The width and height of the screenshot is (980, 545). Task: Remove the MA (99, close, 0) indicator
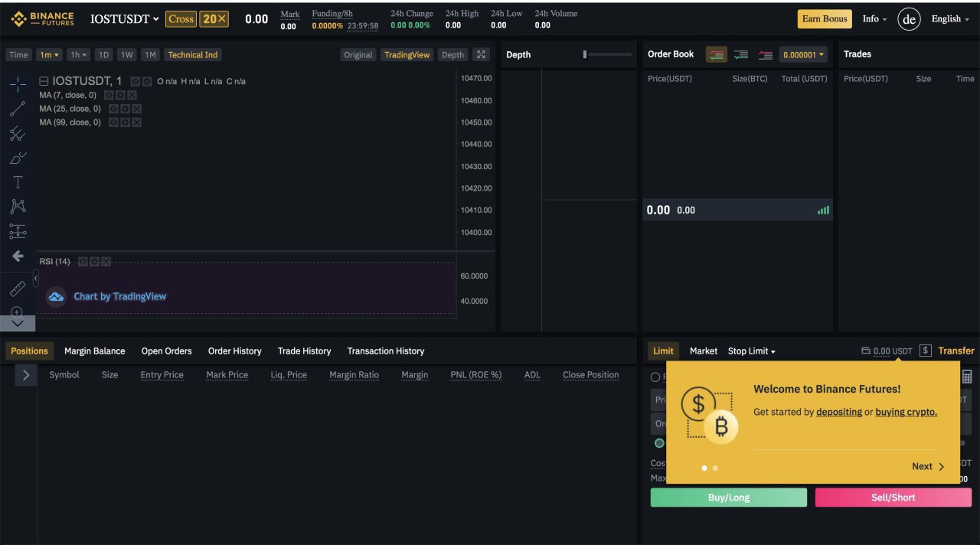tap(136, 122)
